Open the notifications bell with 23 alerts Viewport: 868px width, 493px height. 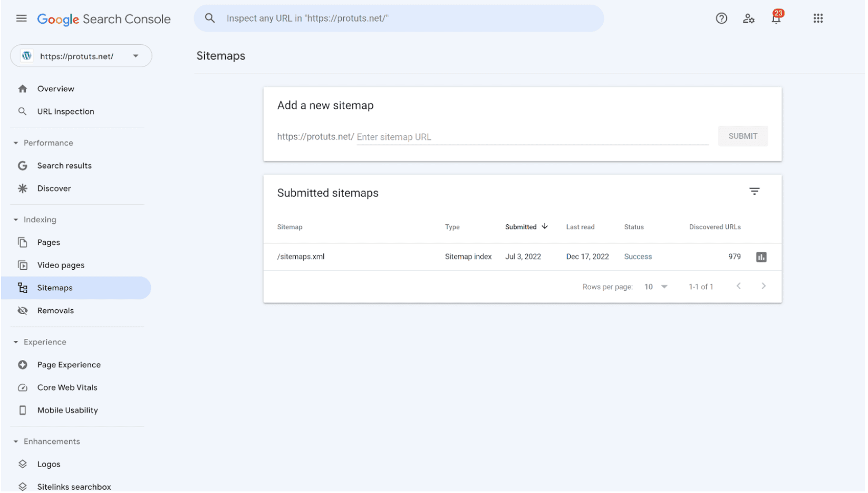[x=776, y=18]
